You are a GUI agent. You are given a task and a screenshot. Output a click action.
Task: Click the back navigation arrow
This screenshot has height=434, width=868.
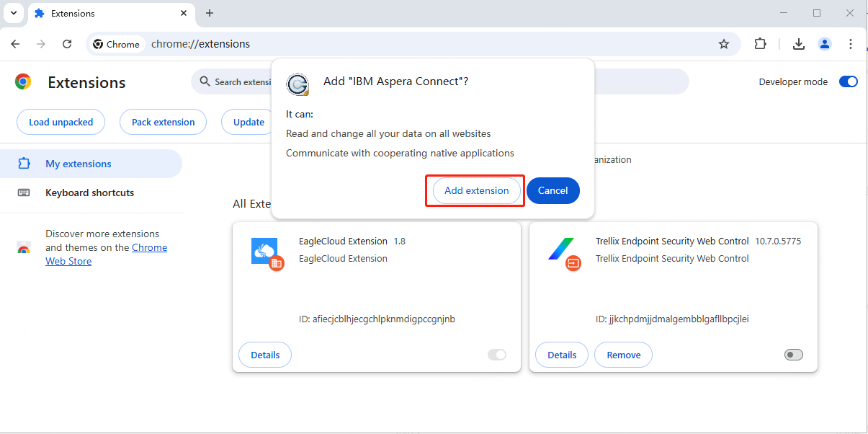tap(15, 44)
